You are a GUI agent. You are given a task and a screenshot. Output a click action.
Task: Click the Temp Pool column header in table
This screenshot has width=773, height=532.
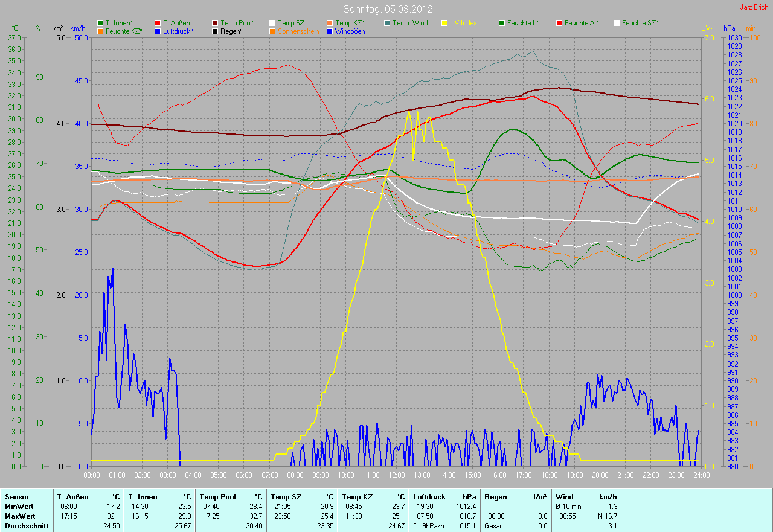pos(217,497)
